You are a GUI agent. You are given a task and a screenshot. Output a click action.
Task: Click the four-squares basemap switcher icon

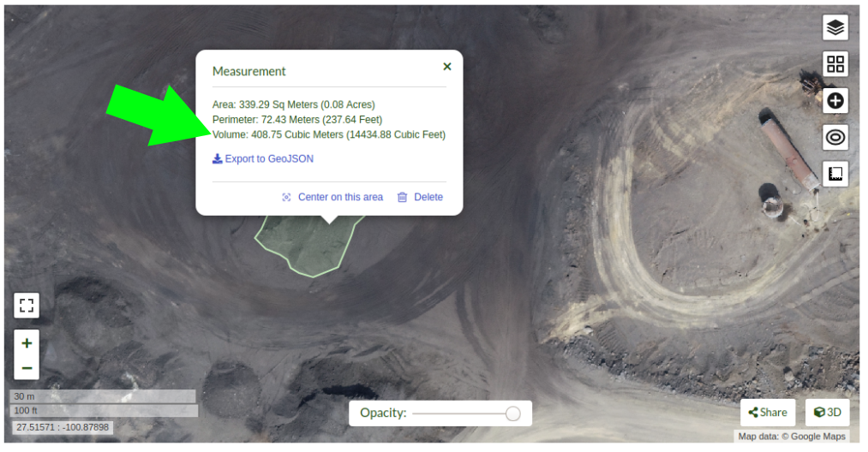[835, 64]
